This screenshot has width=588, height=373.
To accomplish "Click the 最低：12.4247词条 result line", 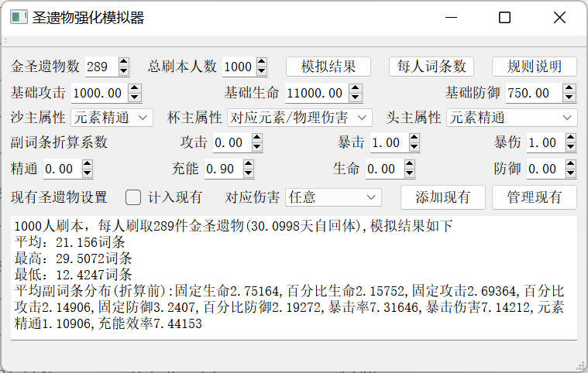I will click(x=74, y=275).
